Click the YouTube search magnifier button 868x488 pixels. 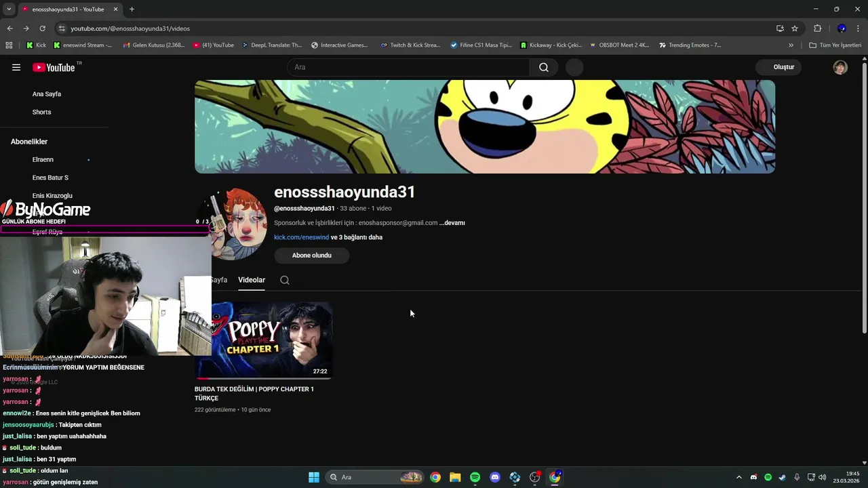pyautogui.click(x=544, y=67)
